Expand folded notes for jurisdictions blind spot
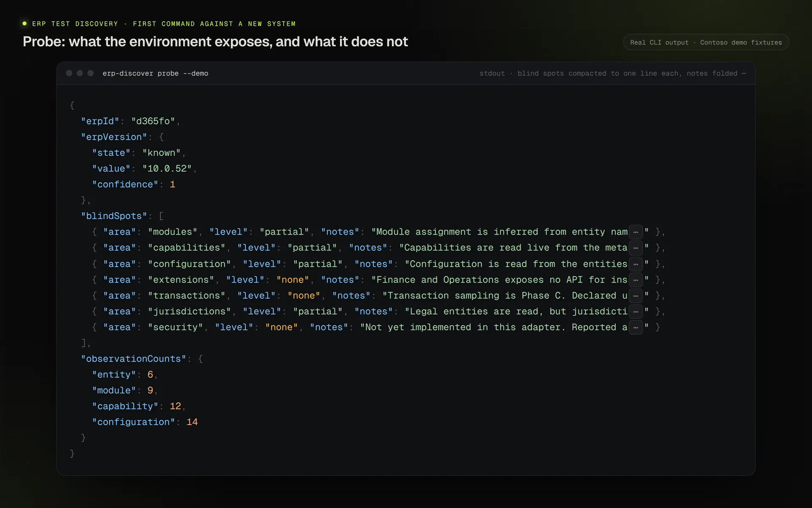This screenshot has height=508, width=812. click(635, 312)
